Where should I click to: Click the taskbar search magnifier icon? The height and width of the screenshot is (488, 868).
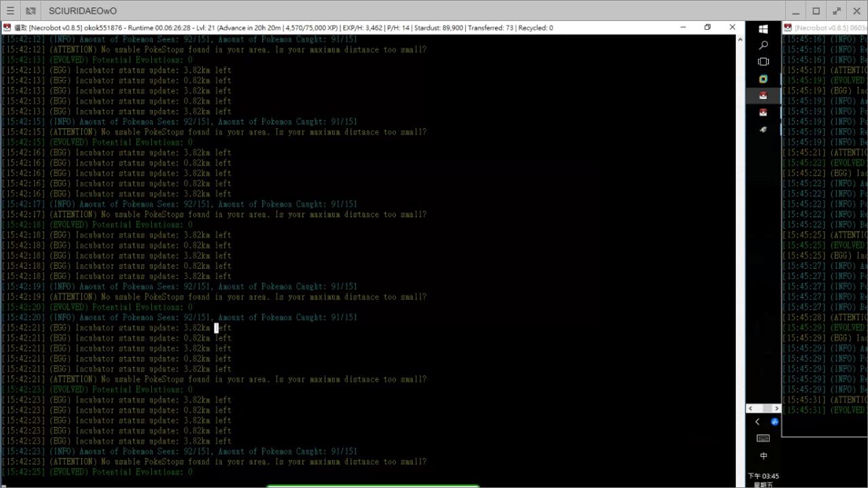tap(763, 45)
